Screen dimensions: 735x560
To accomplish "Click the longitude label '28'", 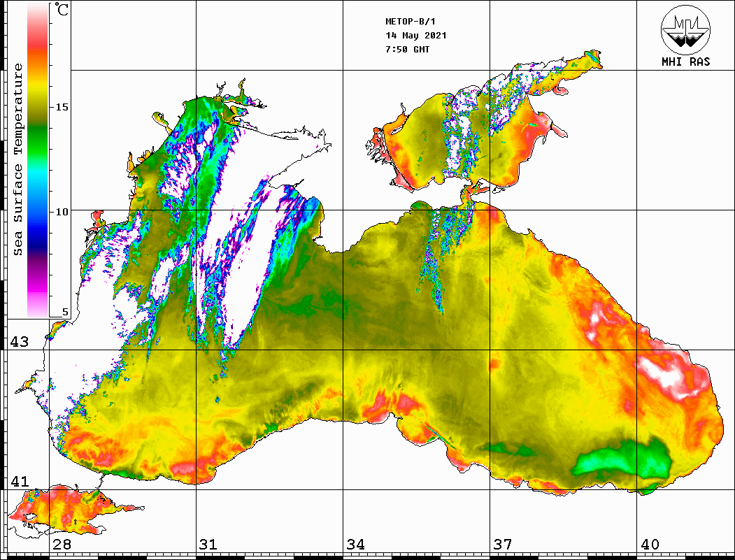I will 62,544.
